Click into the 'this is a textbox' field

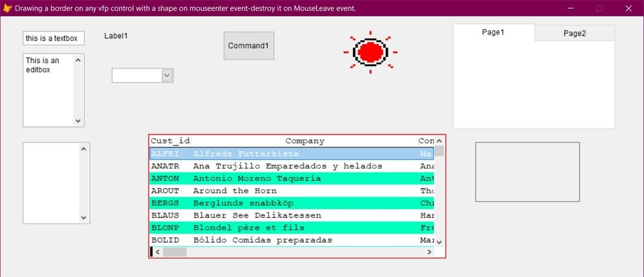(x=53, y=38)
